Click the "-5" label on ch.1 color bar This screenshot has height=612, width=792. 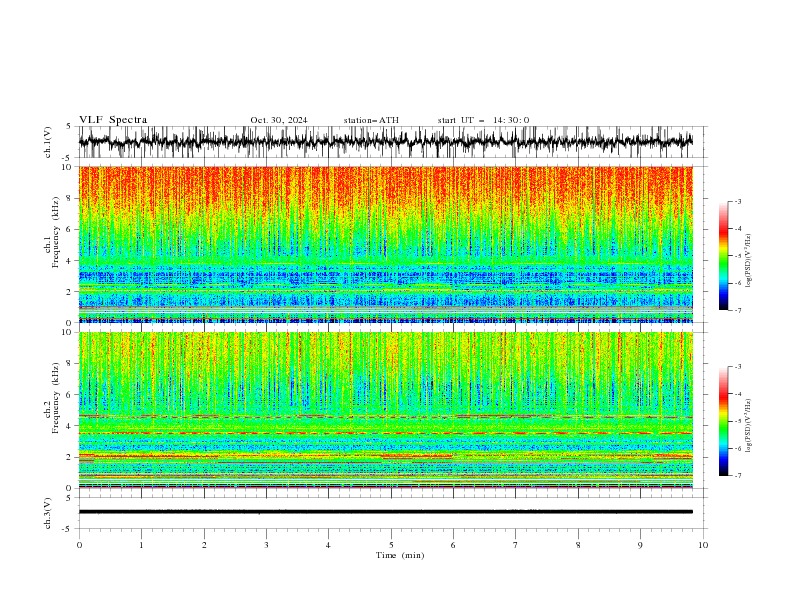click(x=738, y=256)
